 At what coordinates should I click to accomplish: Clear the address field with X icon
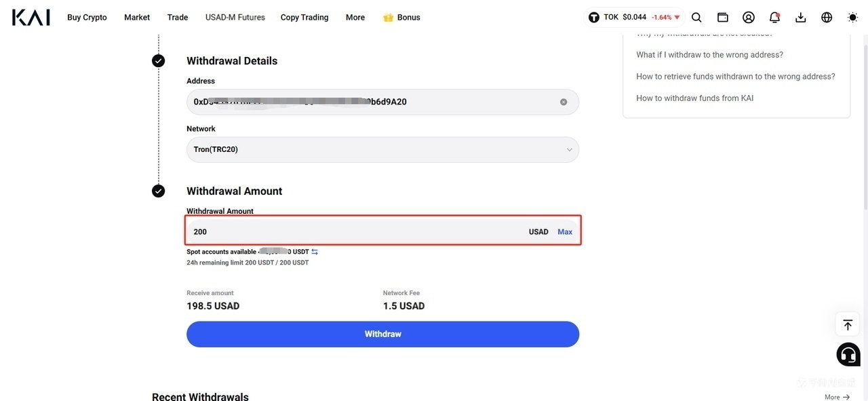tap(564, 102)
